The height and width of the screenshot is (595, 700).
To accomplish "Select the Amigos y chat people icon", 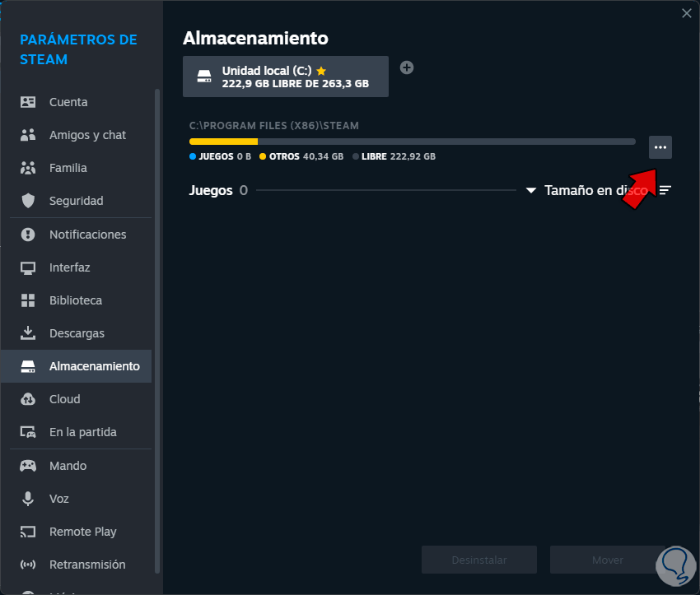I will [28, 135].
